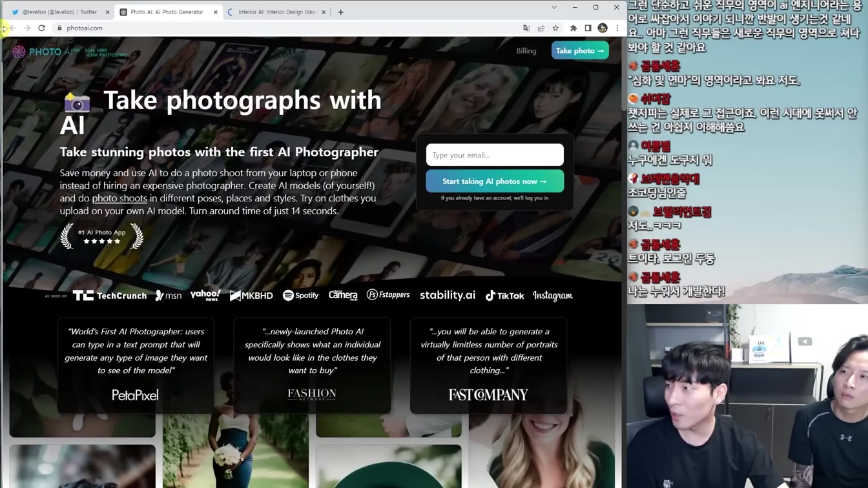Open the PetaPixel testimonial card
This screenshot has height=488, width=868.
(x=136, y=365)
